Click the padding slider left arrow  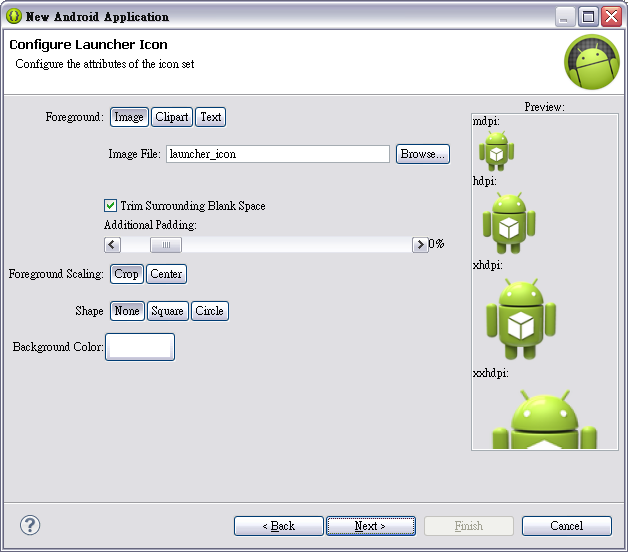coord(113,244)
